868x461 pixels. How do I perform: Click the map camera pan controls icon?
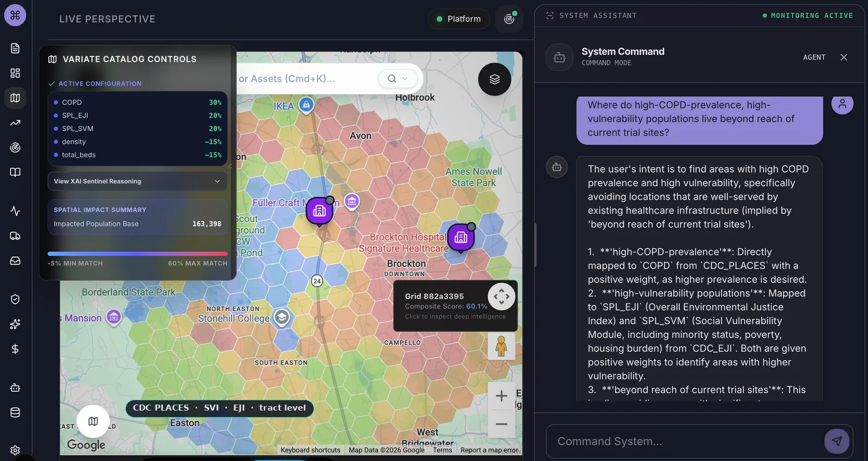tap(501, 297)
